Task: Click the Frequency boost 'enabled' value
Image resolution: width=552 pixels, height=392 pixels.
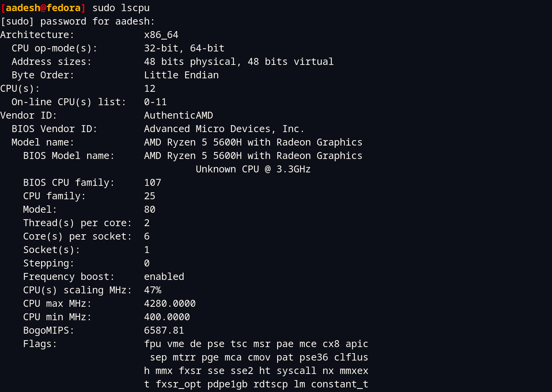Action: [x=164, y=277]
